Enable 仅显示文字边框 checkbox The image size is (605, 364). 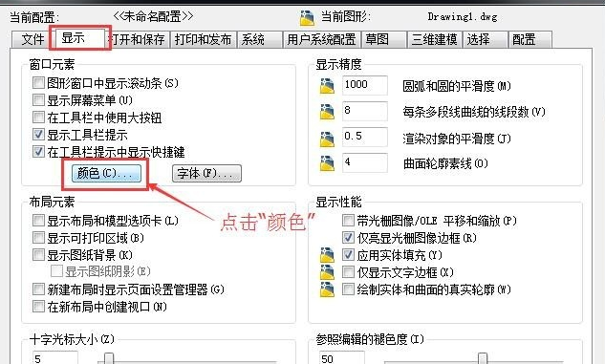pos(348,272)
